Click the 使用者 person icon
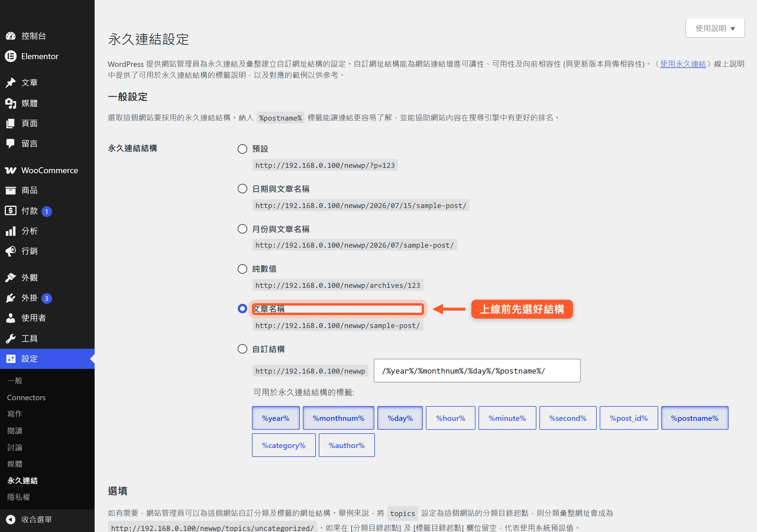This screenshot has width=757, height=532. point(11,318)
